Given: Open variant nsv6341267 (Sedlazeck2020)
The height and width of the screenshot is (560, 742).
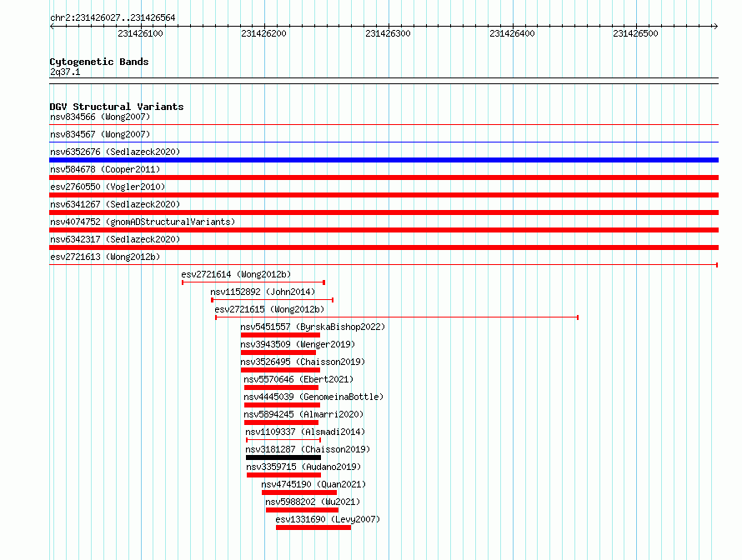Looking at the screenshot, I should pyautogui.click(x=115, y=204).
